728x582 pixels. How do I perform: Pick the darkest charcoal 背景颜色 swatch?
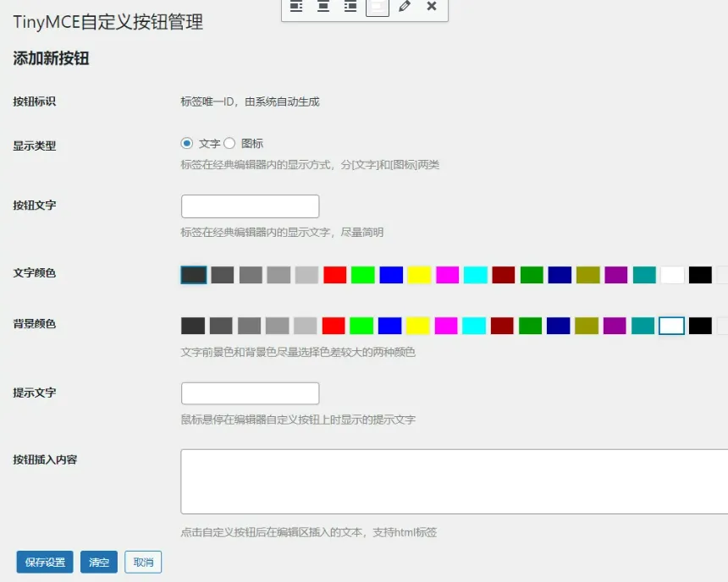[193, 326]
